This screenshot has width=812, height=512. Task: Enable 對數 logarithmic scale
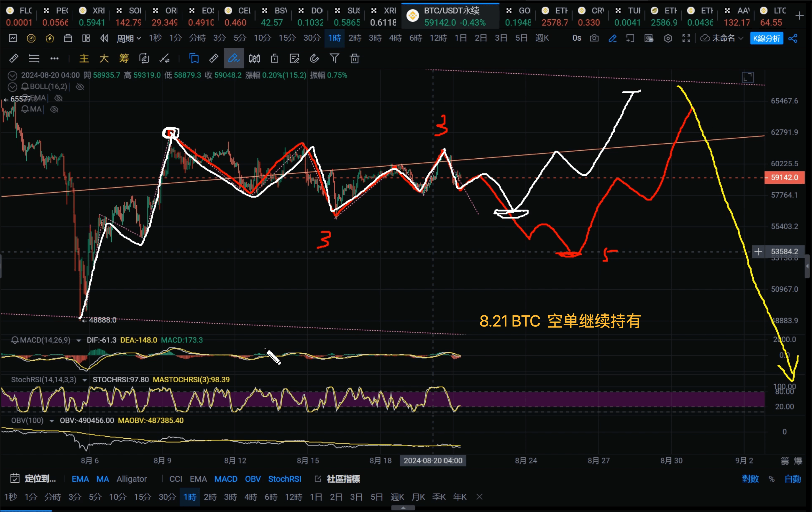coord(750,479)
